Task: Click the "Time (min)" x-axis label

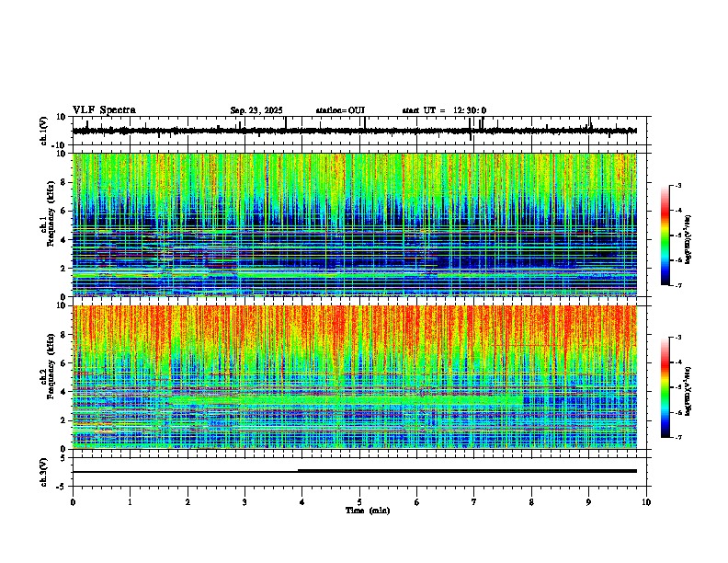Action: pyautogui.click(x=368, y=511)
